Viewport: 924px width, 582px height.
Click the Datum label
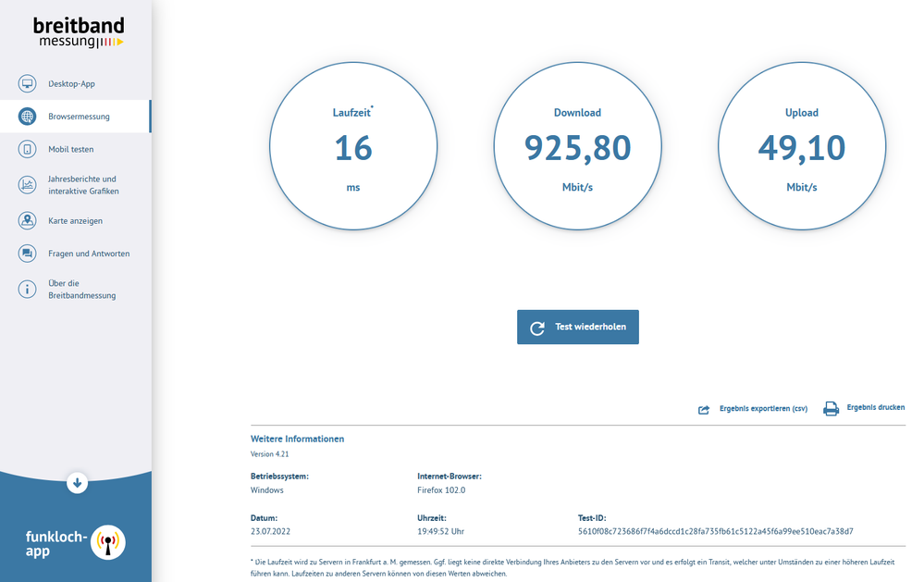point(264,518)
